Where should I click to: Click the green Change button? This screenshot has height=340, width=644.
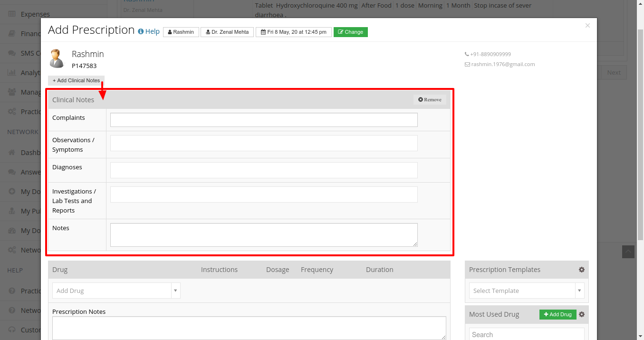pyautogui.click(x=351, y=32)
